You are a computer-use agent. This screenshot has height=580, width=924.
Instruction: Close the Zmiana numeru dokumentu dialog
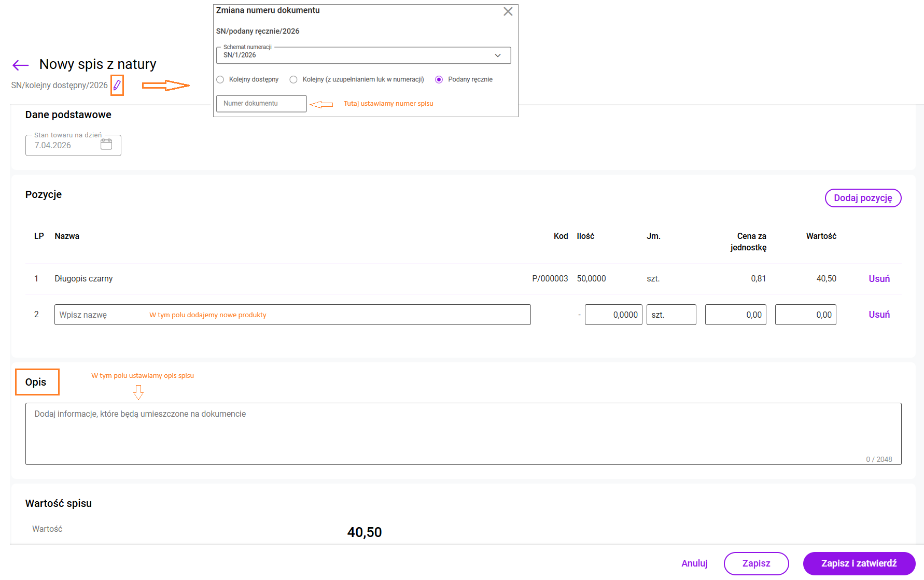[508, 11]
